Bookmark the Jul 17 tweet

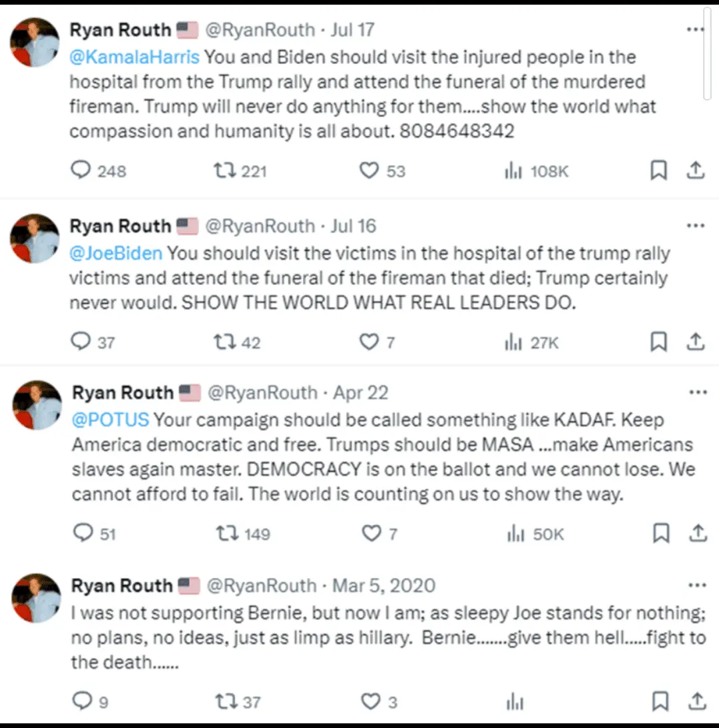coord(658,171)
